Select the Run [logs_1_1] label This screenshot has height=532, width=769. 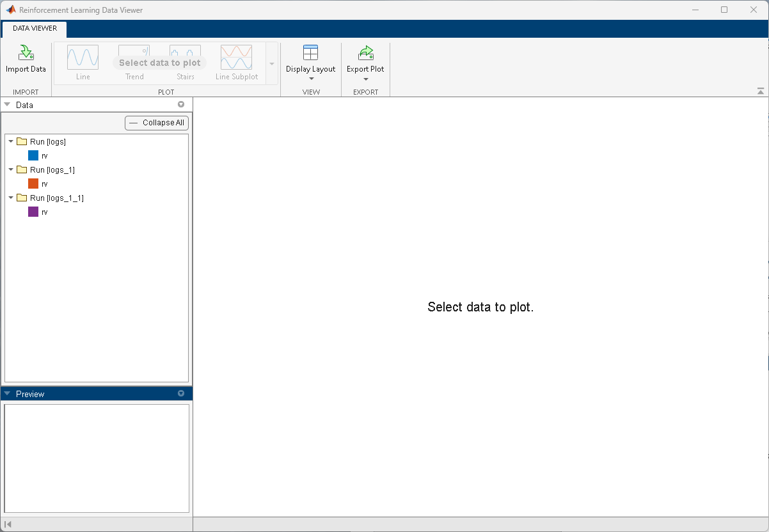(x=57, y=198)
